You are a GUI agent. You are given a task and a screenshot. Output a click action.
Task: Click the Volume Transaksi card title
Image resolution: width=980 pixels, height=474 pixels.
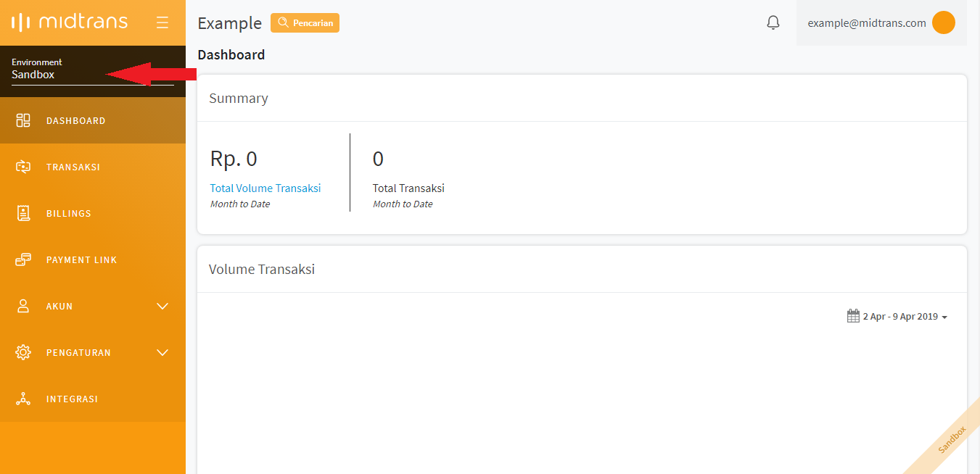(x=262, y=269)
